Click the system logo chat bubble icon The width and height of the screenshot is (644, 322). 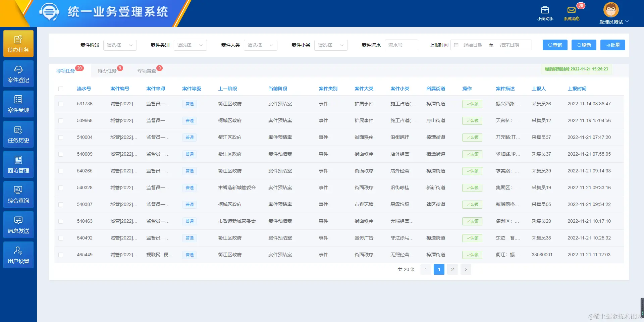[x=49, y=12]
